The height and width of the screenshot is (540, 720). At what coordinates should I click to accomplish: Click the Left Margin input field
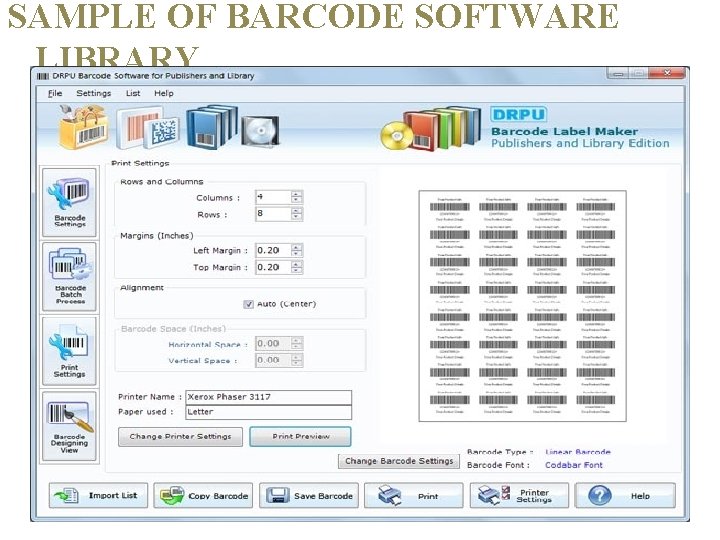click(273, 251)
